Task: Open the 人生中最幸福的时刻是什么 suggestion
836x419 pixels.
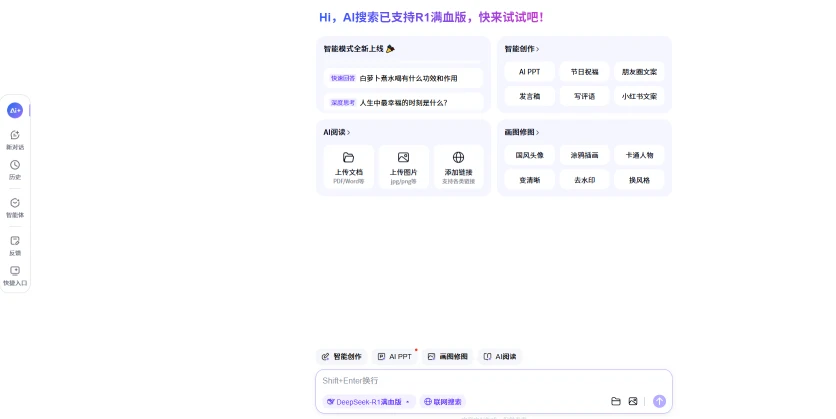Action: pos(403,102)
